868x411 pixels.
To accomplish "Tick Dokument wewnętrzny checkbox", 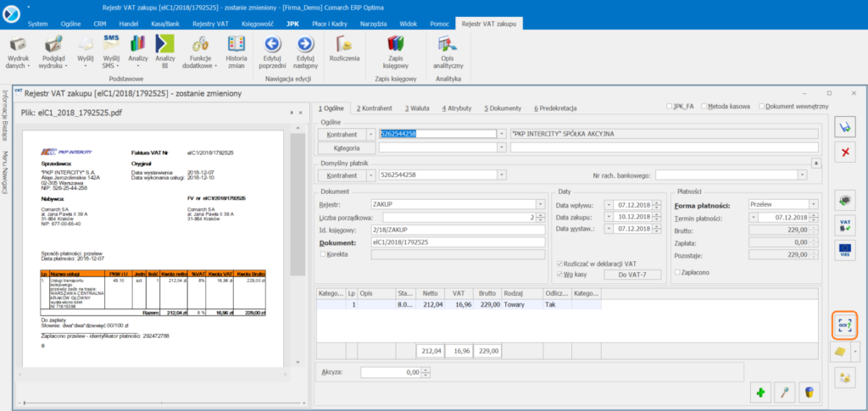I will click(x=762, y=106).
